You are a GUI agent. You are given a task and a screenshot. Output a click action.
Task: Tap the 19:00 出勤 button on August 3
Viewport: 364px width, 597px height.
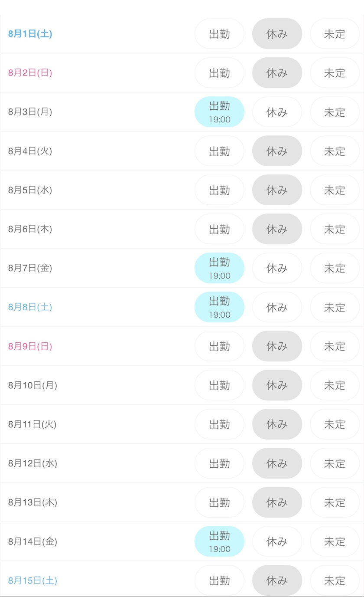click(x=219, y=112)
